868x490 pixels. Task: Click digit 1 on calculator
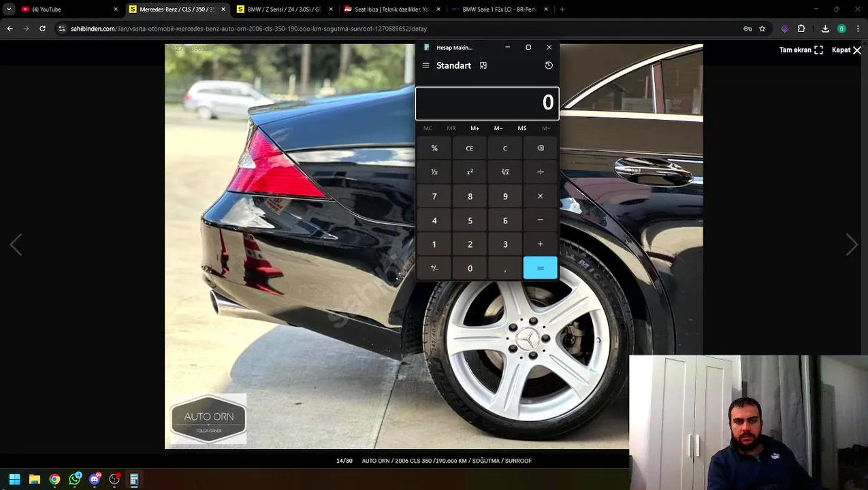pos(434,244)
